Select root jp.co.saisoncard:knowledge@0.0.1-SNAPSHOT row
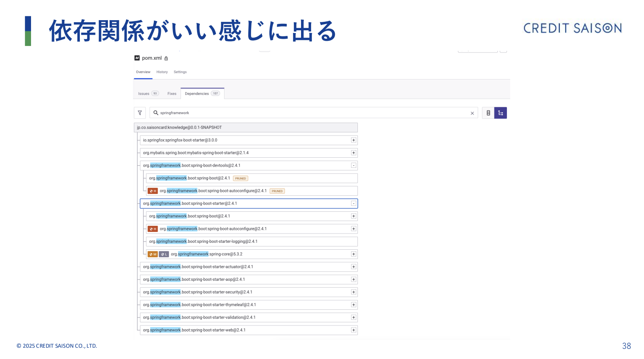Viewport: 644px width, 359px height. click(x=246, y=128)
